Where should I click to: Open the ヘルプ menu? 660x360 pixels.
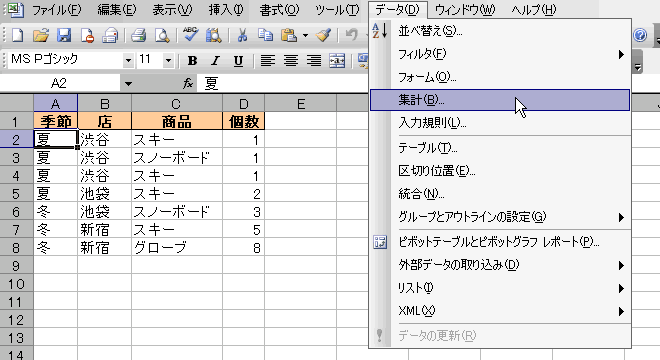534,9
